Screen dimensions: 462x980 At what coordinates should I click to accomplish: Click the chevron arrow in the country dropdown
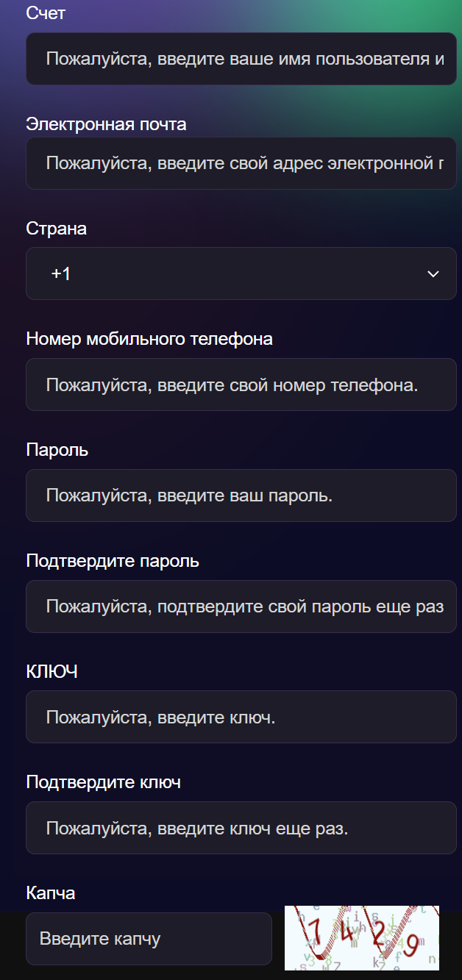(433, 274)
